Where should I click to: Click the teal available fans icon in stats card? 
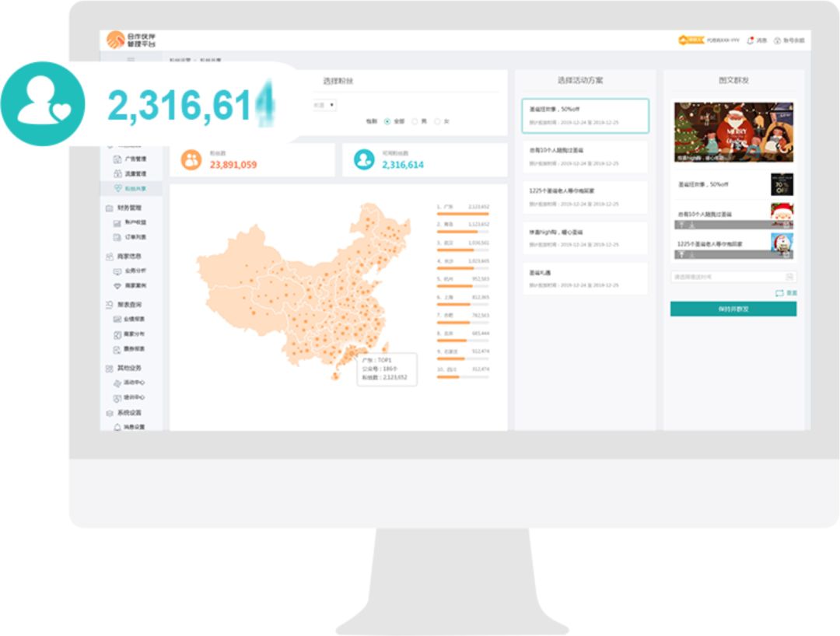pos(364,159)
